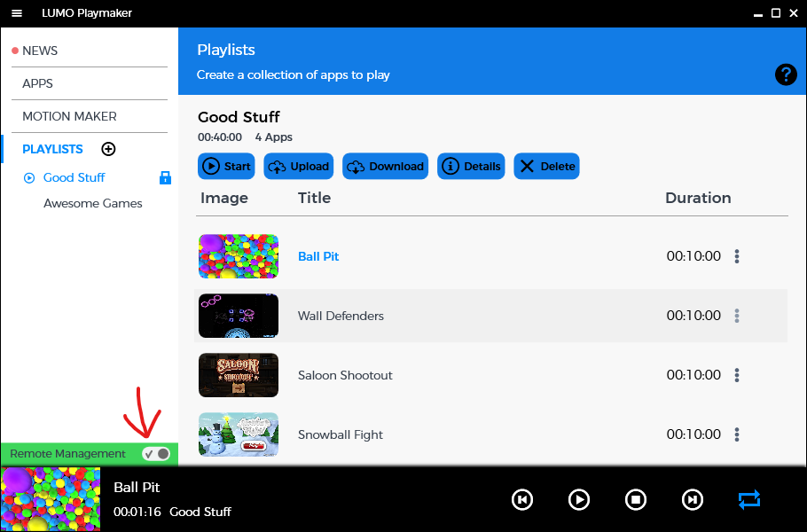The height and width of the screenshot is (532, 807).
Task: Toggle the repeat loop icon
Action: click(749, 499)
